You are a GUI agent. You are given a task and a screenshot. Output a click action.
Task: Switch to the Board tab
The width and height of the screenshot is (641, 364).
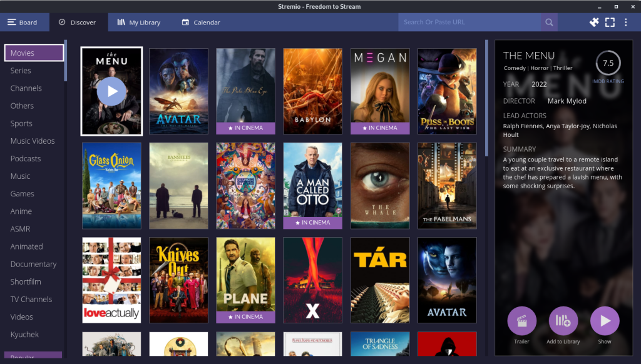[x=23, y=23]
